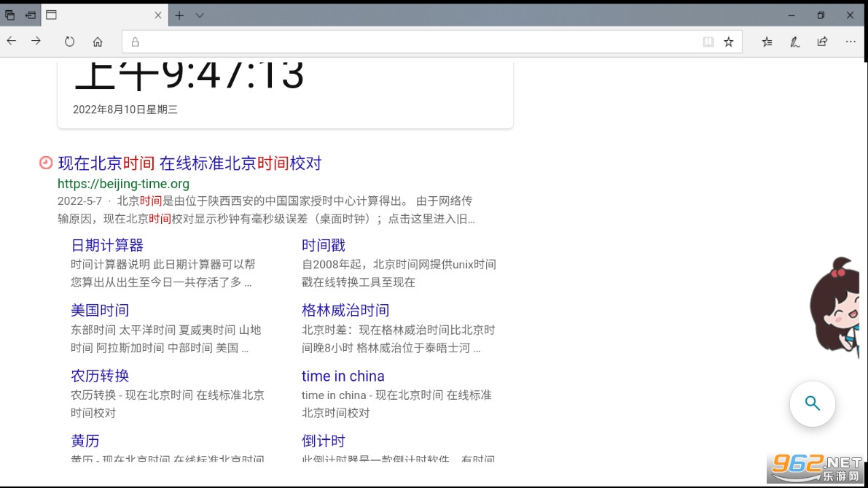868x488 pixels.
Task: Open the browser settings ellipsis menu
Action: coord(851,42)
